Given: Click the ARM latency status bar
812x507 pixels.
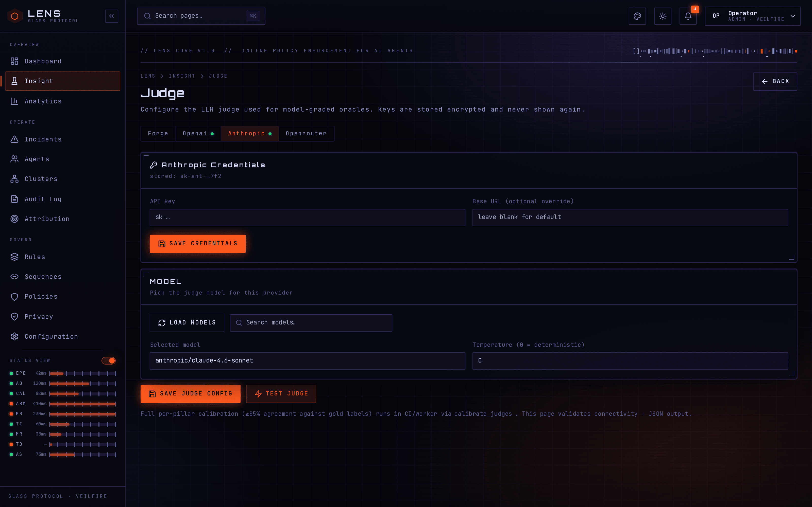Looking at the screenshot, I should coord(82,404).
